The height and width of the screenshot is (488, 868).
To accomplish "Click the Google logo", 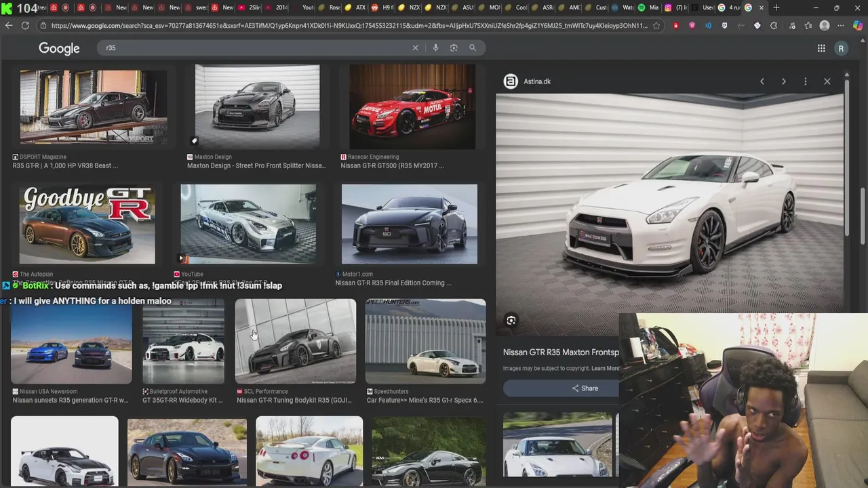I will point(59,48).
